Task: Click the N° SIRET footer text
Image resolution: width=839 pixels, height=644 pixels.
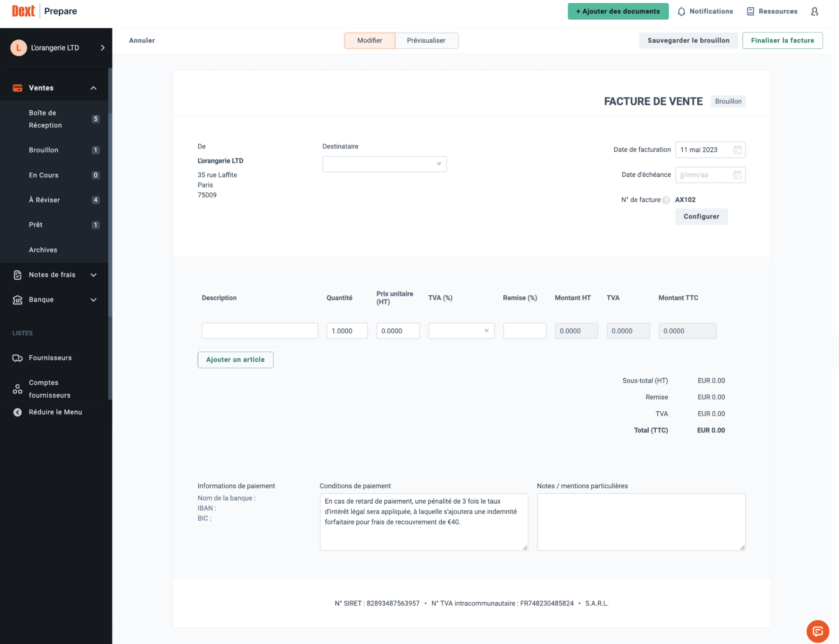Action: (377, 603)
